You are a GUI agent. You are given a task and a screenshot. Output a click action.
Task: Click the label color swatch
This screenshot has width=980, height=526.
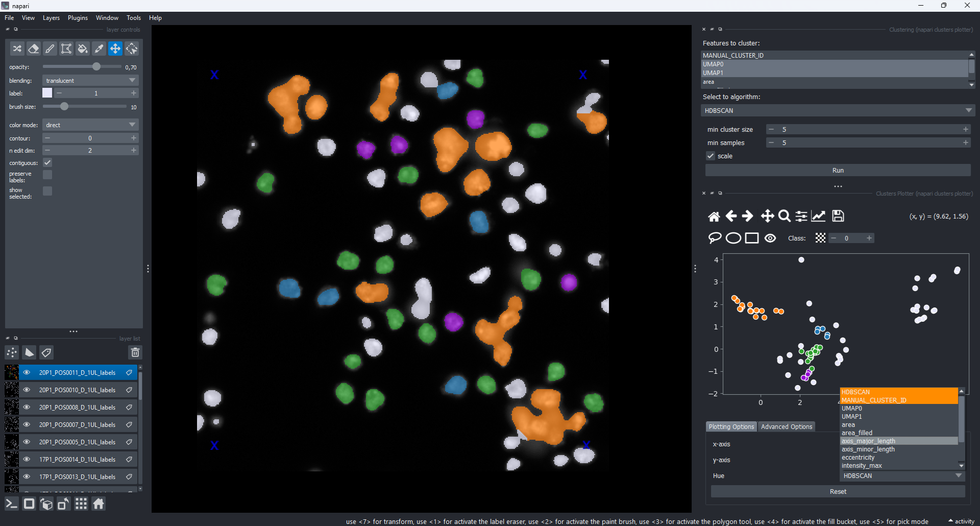pyautogui.click(x=47, y=93)
